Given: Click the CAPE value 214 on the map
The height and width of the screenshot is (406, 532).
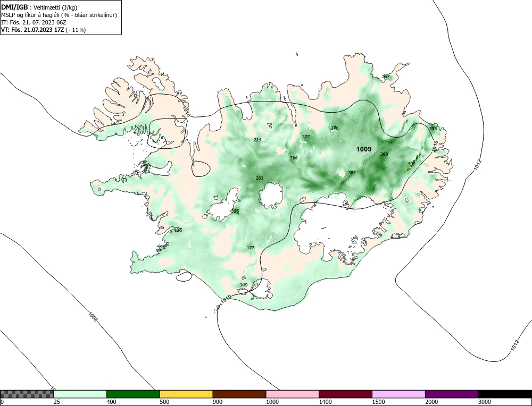Looking at the screenshot, I should point(257,140).
